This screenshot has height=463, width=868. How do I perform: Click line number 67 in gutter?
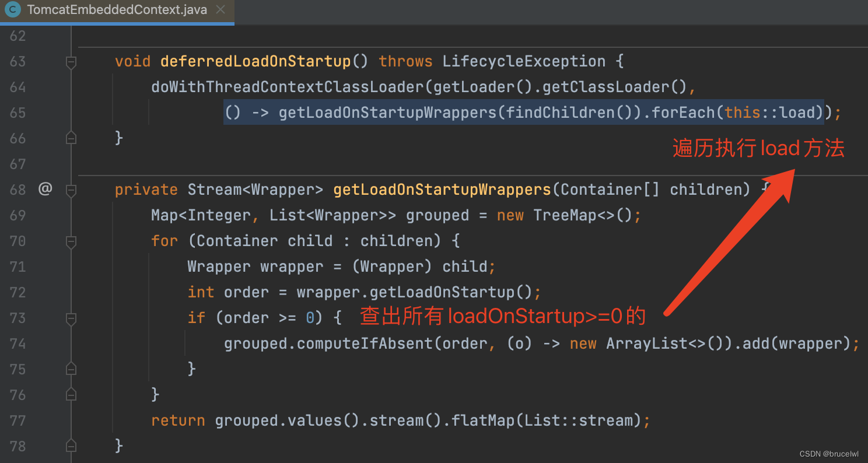17,164
